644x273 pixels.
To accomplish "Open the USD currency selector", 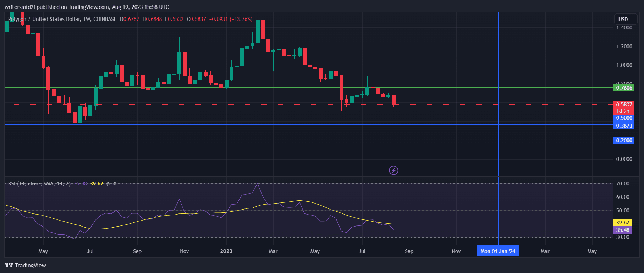I will (623, 19).
